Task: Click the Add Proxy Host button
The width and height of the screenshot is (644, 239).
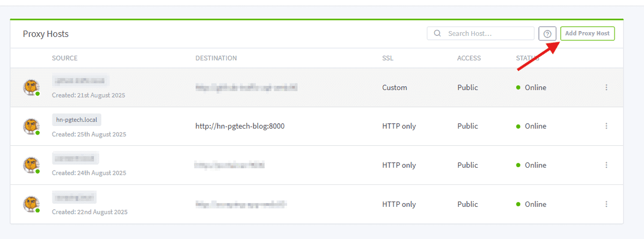Action: pos(587,33)
